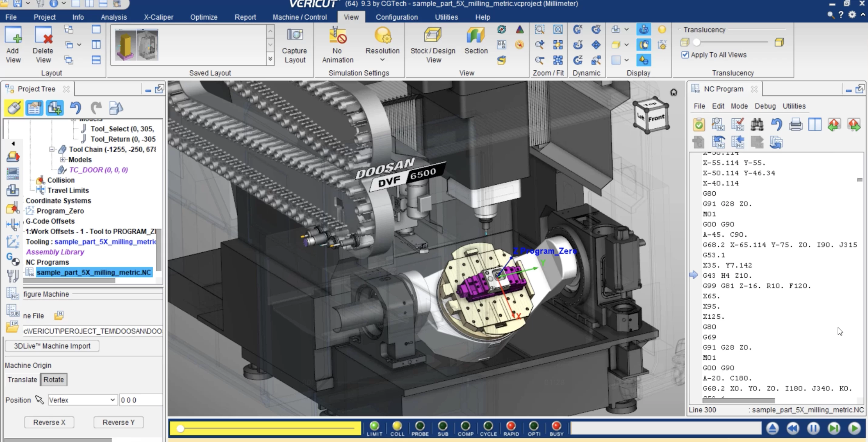The image size is (868, 442).
Task: Select the Travel Limits tree item
Action: 68,190
